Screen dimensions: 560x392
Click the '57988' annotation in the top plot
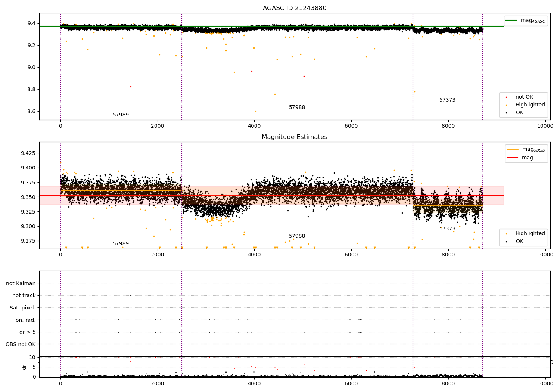click(x=297, y=108)
